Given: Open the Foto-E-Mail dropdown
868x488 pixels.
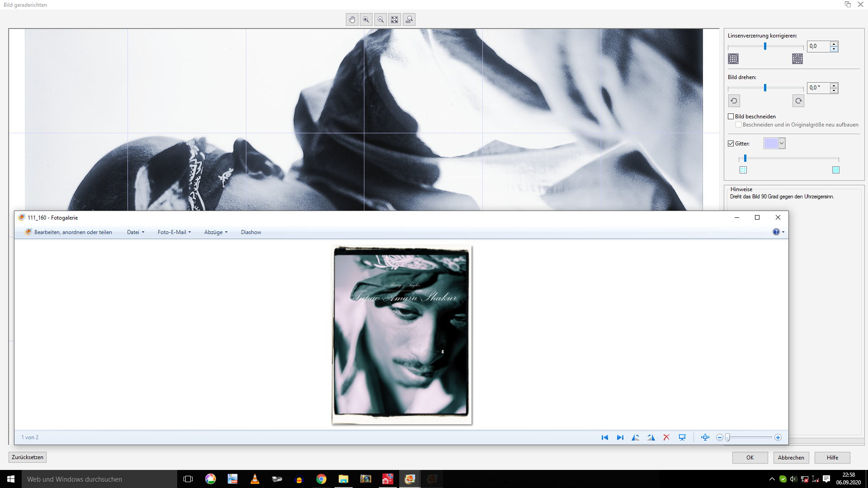Looking at the screenshot, I should tap(174, 232).
